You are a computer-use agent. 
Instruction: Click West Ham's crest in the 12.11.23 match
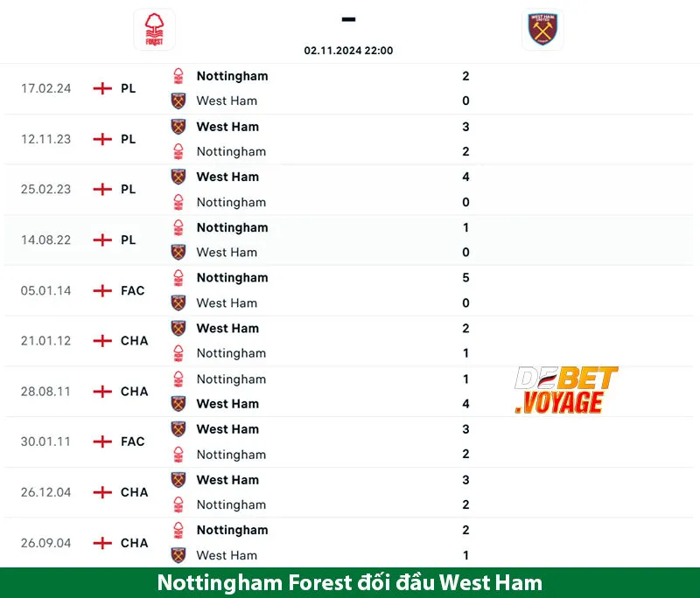click(178, 127)
